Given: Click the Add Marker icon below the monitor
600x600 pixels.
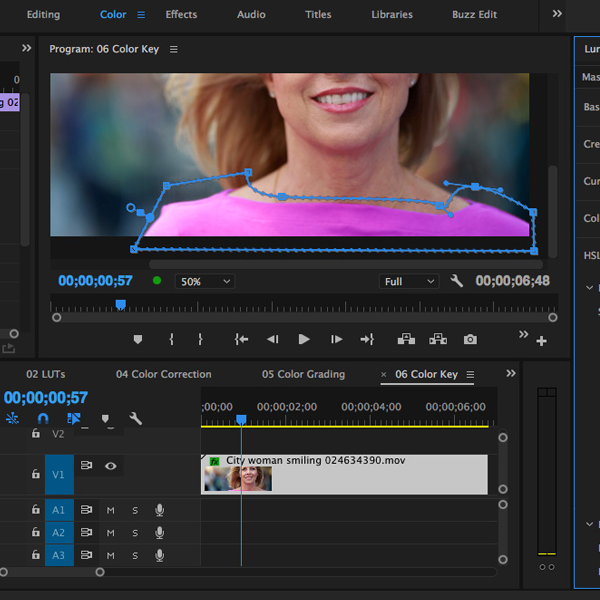Looking at the screenshot, I should click(x=138, y=340).
